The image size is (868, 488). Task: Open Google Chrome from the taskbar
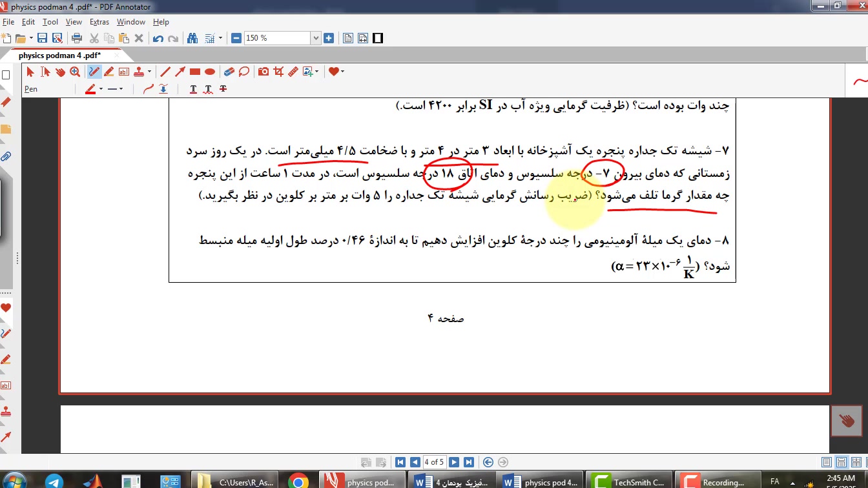point(298,482)
